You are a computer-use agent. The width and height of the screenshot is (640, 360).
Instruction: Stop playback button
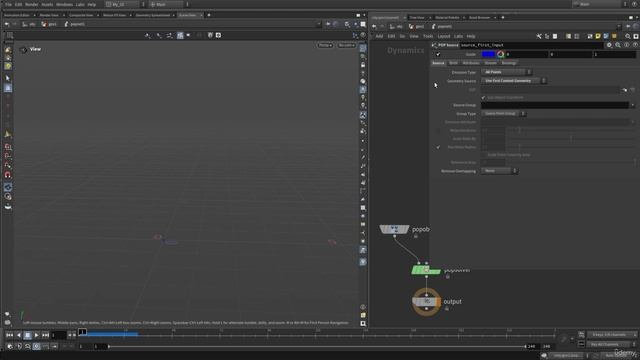point(27,335)
